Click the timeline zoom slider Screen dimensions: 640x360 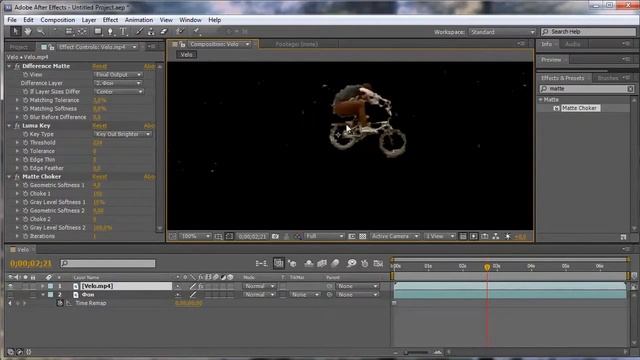coord(416,352)
